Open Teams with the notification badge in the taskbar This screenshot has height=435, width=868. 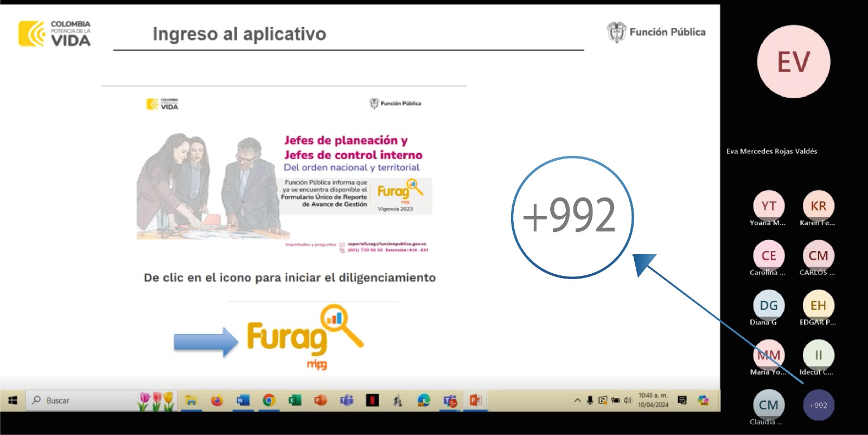tap(450, 401)
